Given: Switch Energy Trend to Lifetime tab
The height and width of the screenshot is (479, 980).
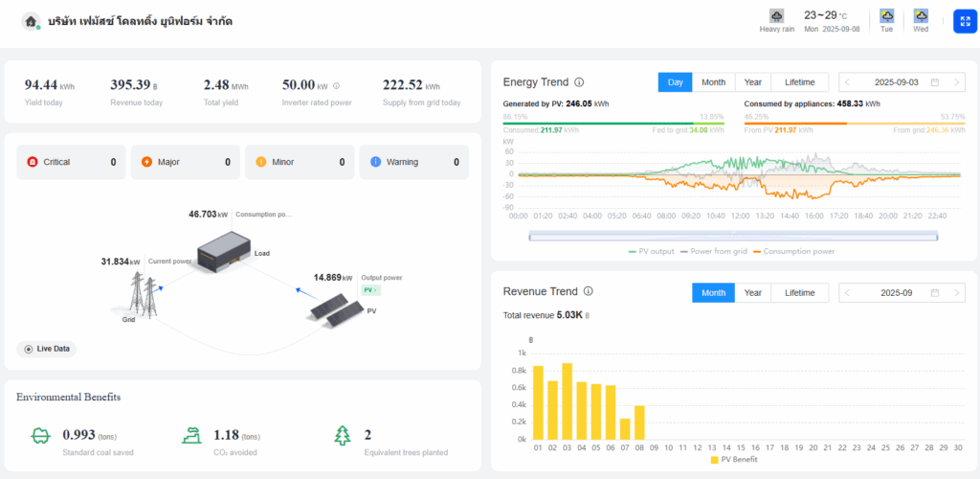Looking at the screenshot, I should [799, 82].
